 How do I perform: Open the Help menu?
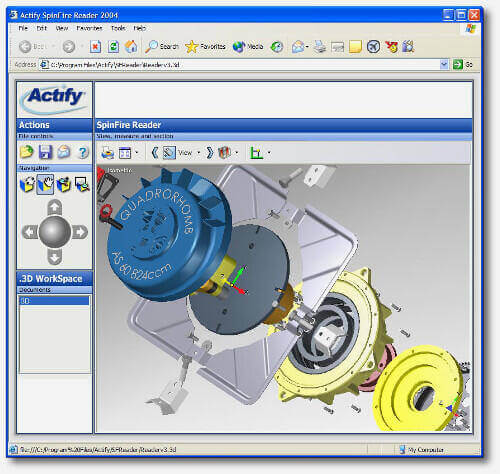(x=140, y=28)
